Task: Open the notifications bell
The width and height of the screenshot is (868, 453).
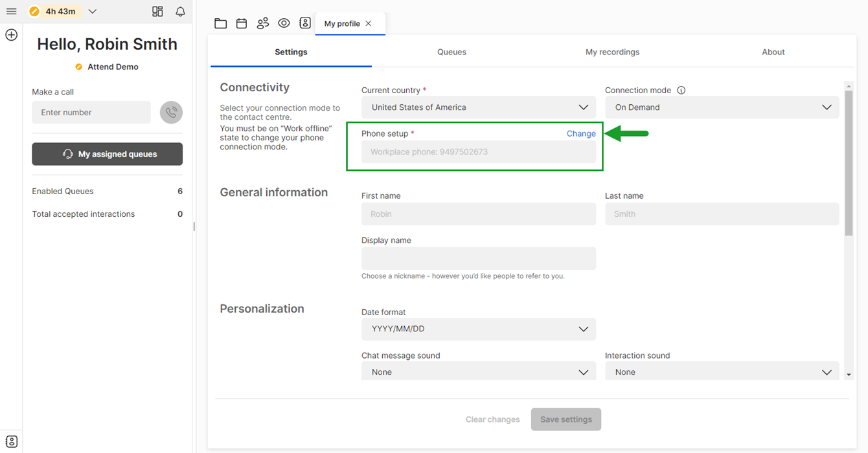Action: click(180, 12)
